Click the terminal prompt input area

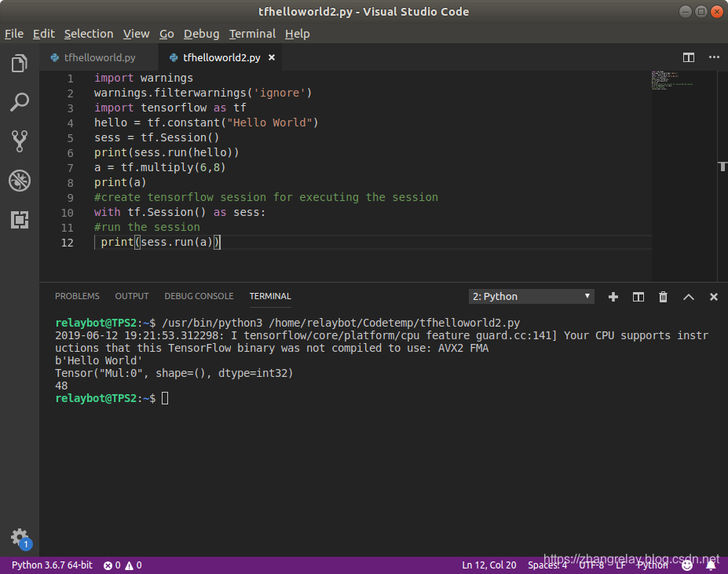pyautogui.click(x=165, y=398)
